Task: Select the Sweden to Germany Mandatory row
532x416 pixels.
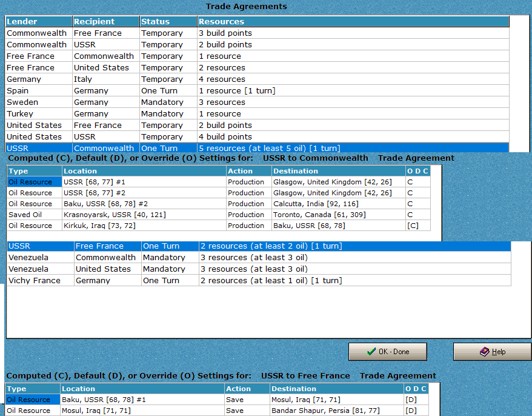Action: [x=257, y=102]
